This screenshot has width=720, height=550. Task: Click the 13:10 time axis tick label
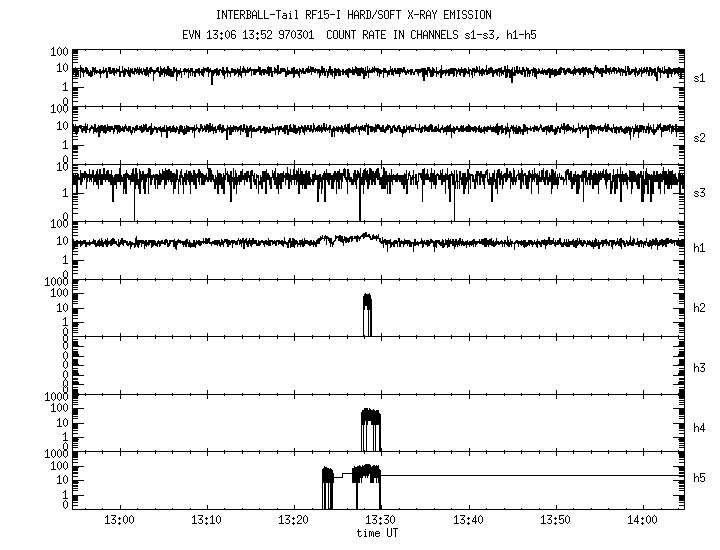(x=206, y=521)
